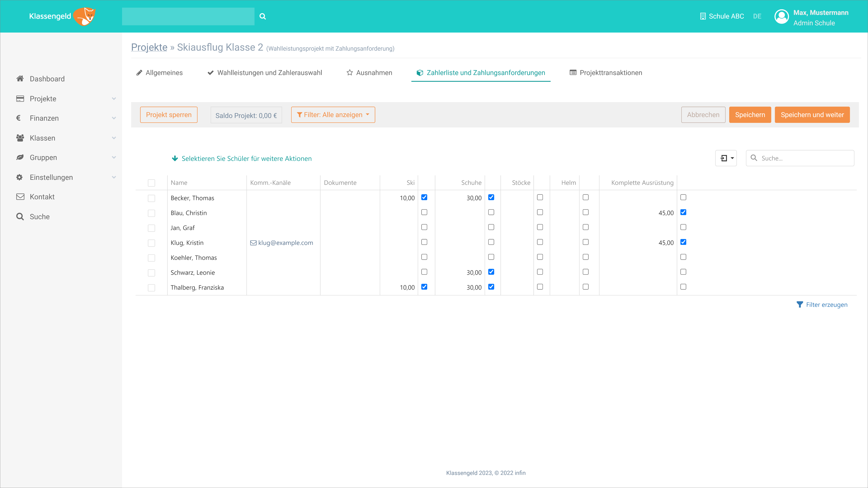Click the Projekt sperren button
Screen dimensions: 868x488
(168, 115)
